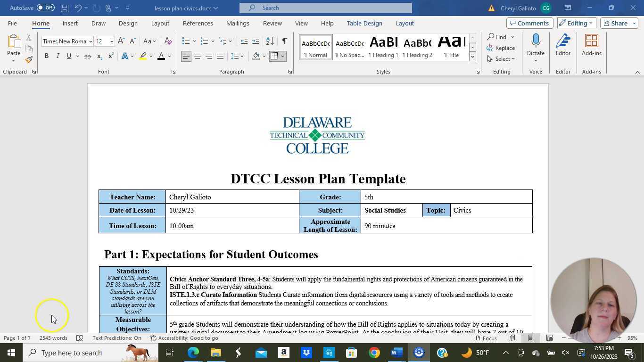Show paragraph formatting marks
Screen dimensions: 644x362
284,41
